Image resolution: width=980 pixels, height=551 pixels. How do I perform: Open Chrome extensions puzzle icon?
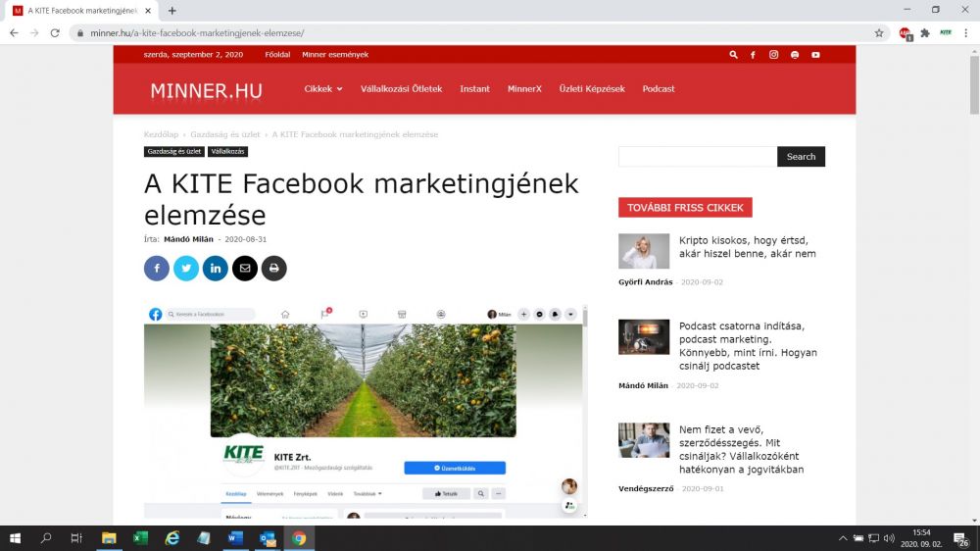coord(925,33)
